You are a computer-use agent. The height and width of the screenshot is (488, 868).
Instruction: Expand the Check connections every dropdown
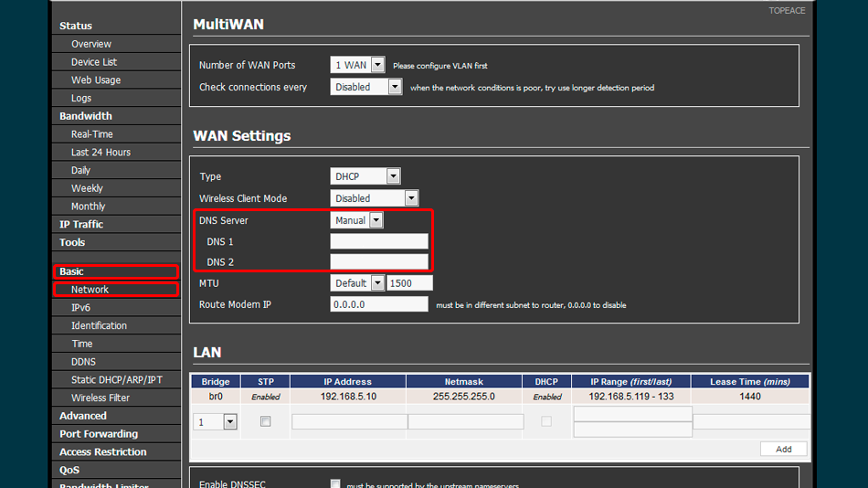pyautogui.click(x=365, y=87)
